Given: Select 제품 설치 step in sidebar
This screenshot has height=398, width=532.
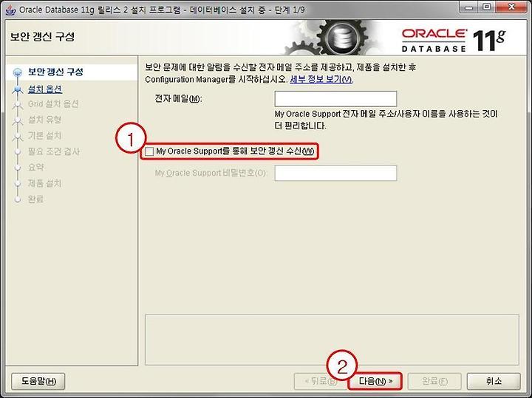Looking at the screenshot, I should click(x=44, y=183).
